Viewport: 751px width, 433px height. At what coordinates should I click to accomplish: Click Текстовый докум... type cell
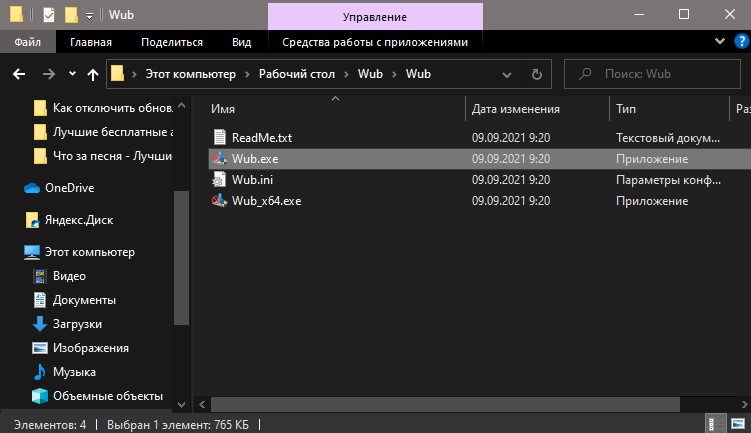pyautogui.click(x=668, y=138)
